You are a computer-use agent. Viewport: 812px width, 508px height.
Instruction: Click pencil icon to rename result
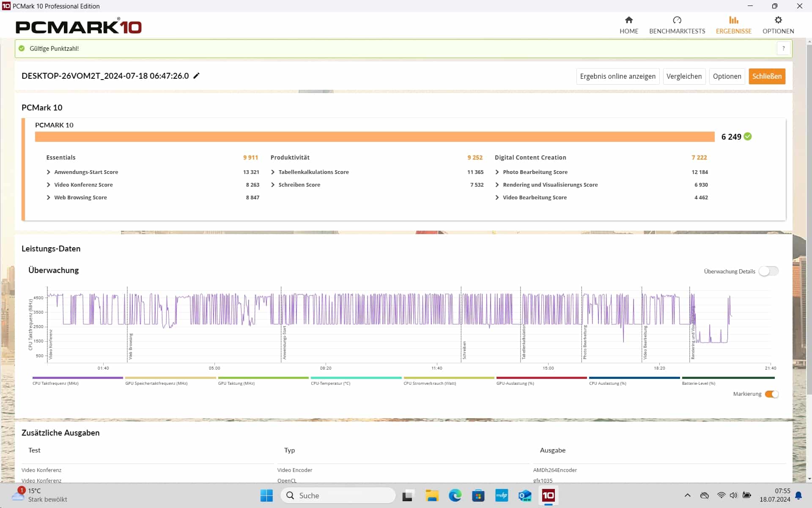pos(196,76)
